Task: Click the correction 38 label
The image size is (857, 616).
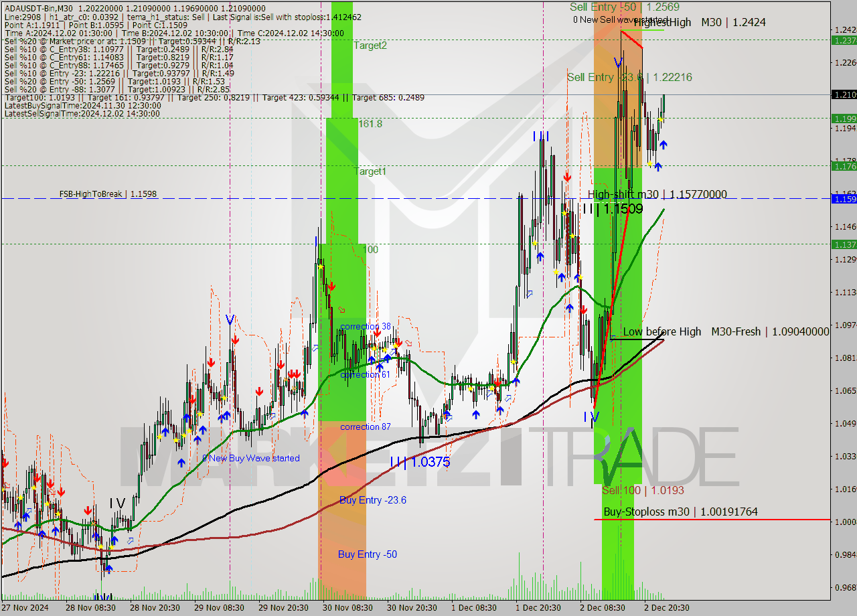Action: tap(366, 327)
